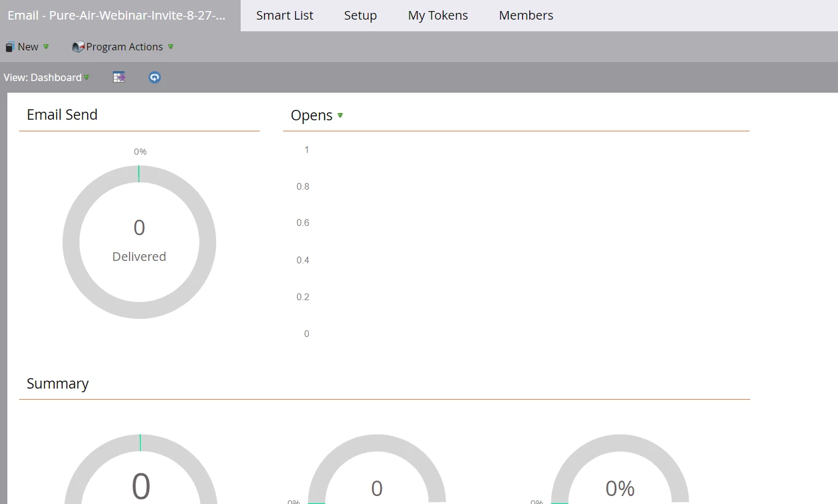The height and width of the screenshot is (504, 838).
Task: Click the Summary section heading
Action: (x=58, y=384)
